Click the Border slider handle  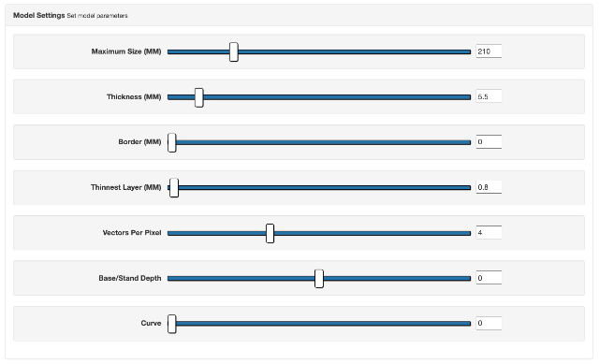pos(172,142)
